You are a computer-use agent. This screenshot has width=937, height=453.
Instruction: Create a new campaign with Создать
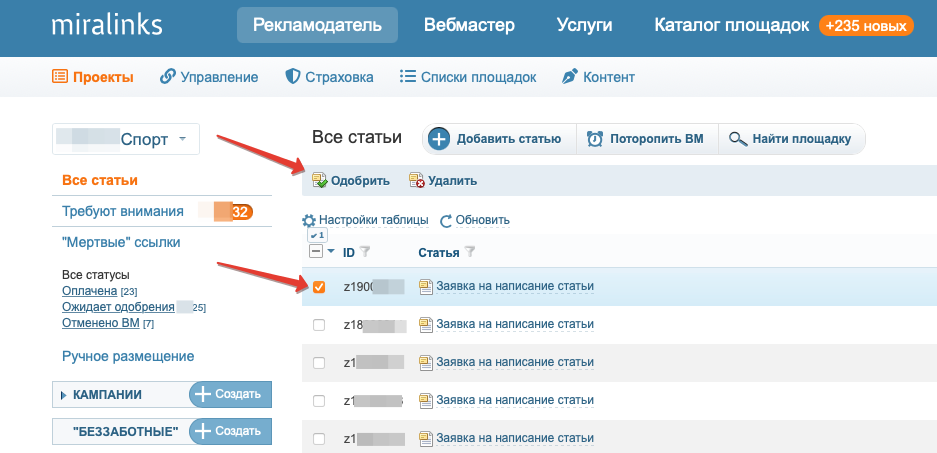pos(230,394)
